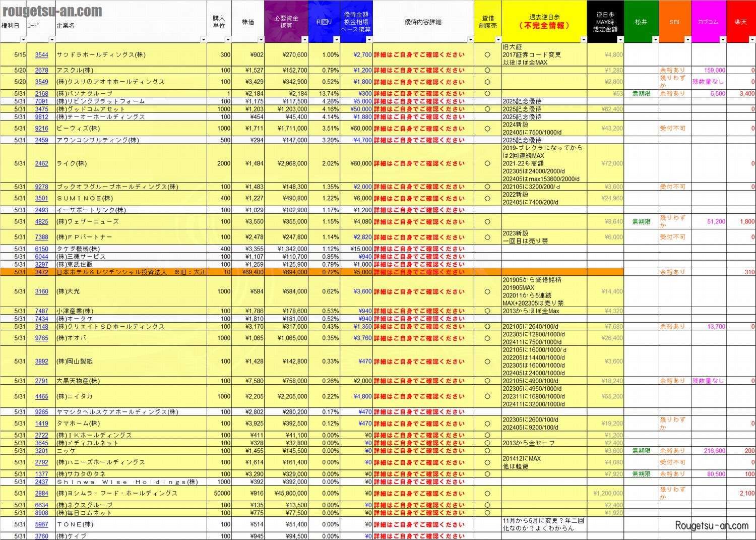Open the 過去逆日歩 column filter dropdown

click(x=584, y=39)
